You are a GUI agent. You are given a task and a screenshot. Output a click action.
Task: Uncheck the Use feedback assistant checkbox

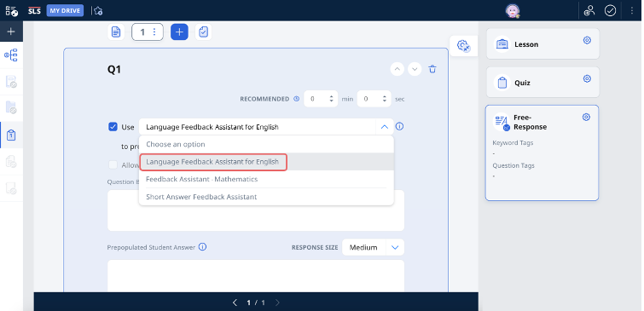click(x=113, y=127)
